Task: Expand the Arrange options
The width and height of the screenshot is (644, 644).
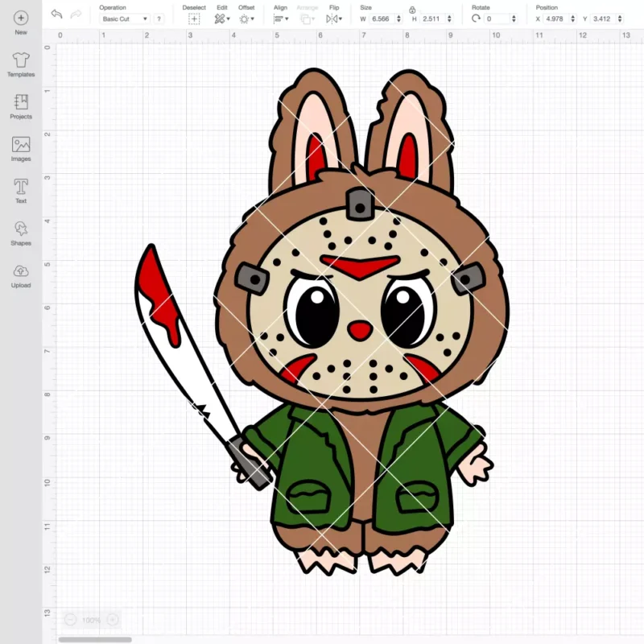Action: coord(308,19)
